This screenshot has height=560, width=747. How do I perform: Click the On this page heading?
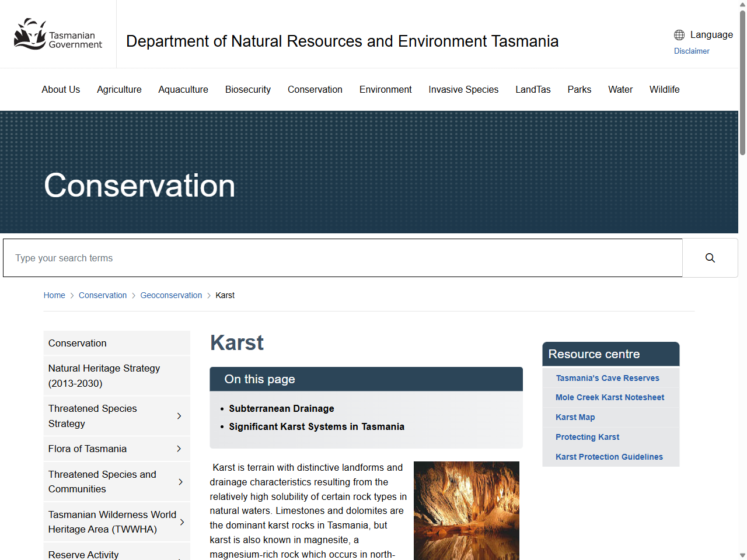pyautogui.click(x=260, y=379)
